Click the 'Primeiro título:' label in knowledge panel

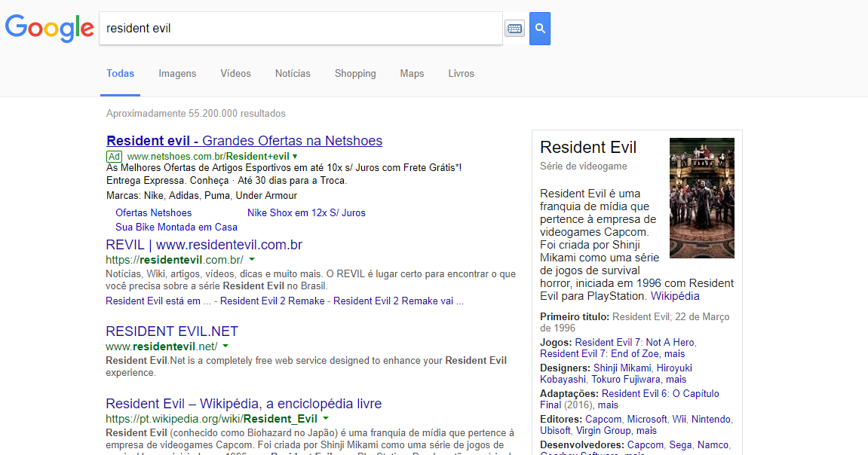(575, 317)
